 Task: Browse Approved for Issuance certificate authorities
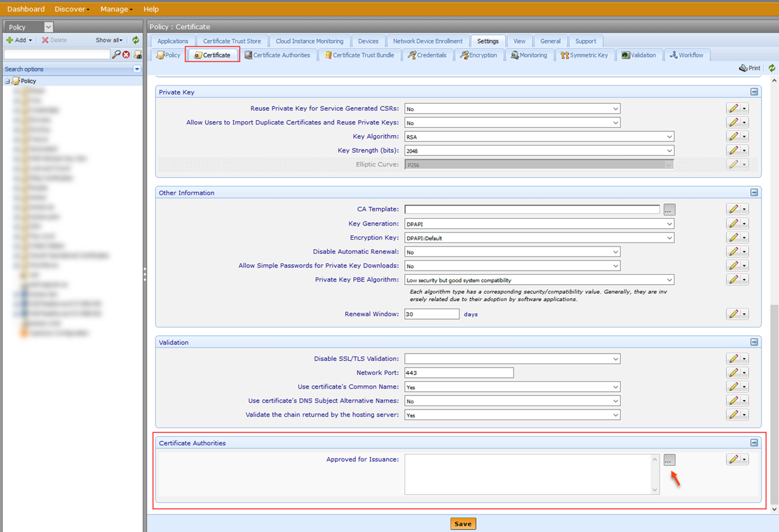click(x=668, y=459)
